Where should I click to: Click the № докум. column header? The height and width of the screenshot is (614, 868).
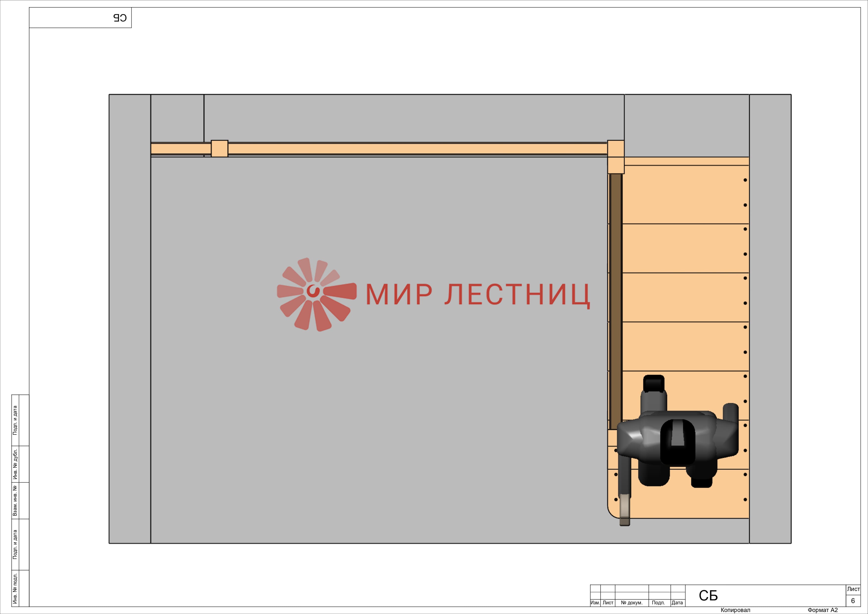[632, 603]
